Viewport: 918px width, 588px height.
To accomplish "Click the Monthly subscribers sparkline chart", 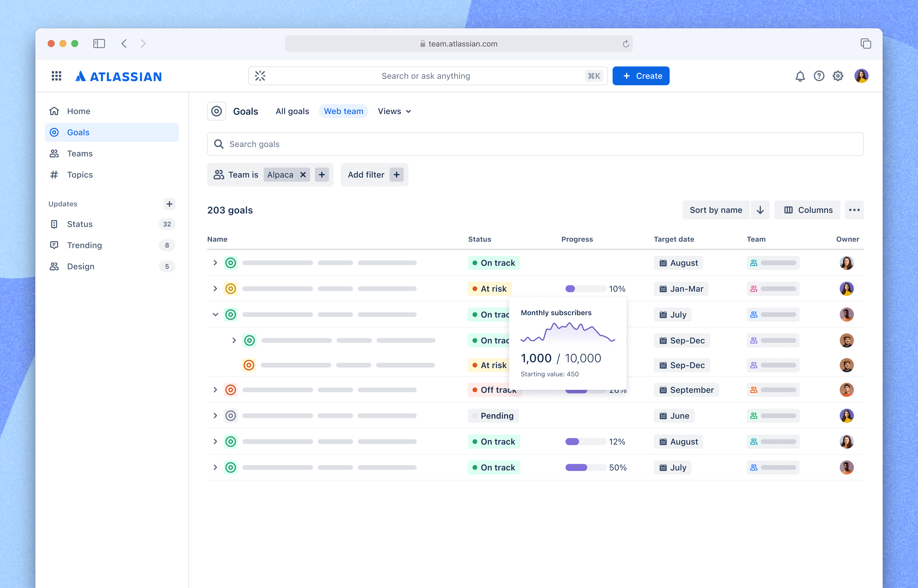I will 568,333.
